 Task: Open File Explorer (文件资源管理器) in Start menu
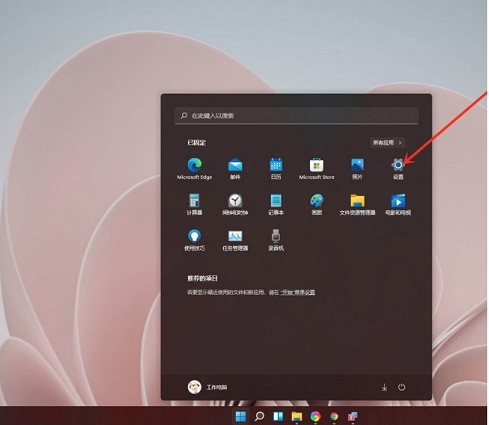pos(357,204)
